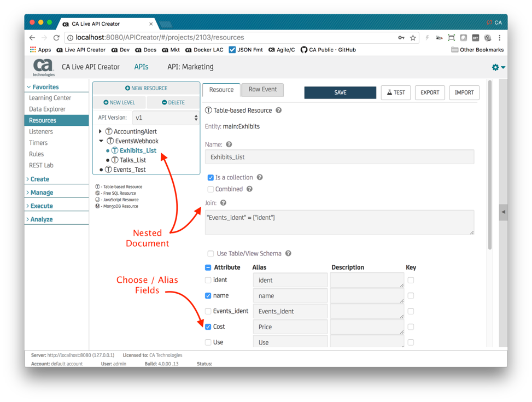Viewport: 532px width, 402px height.
Task: Edit the Price alias field
Action: [x=290, y=327]
